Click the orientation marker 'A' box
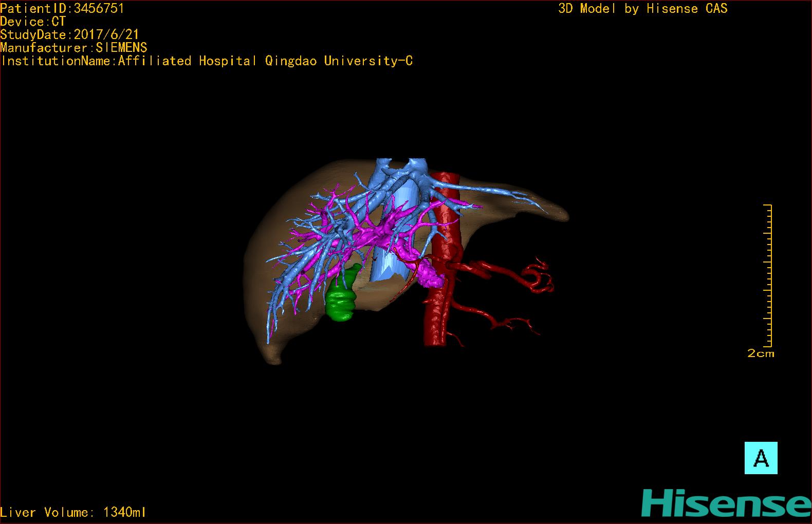This screenshot has height=524, width=812. coord(761,458)
